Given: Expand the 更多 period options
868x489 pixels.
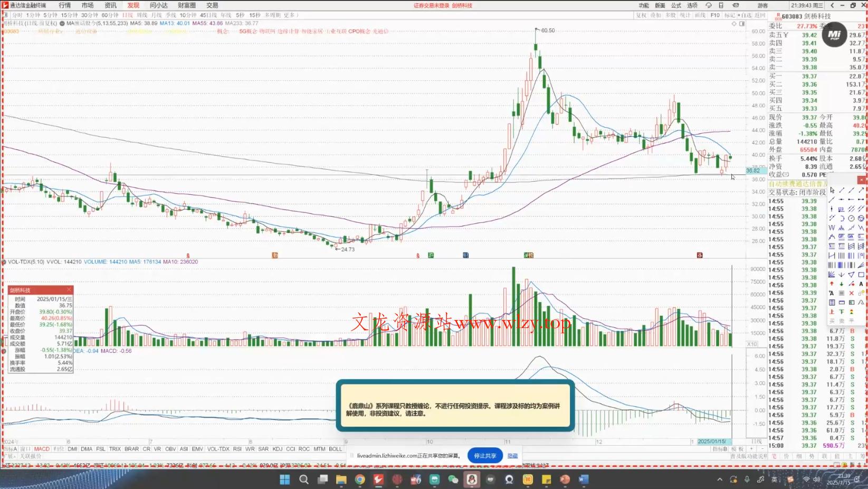Looking at the screenshot, I should pyautogui.click(x=289, y=15).
